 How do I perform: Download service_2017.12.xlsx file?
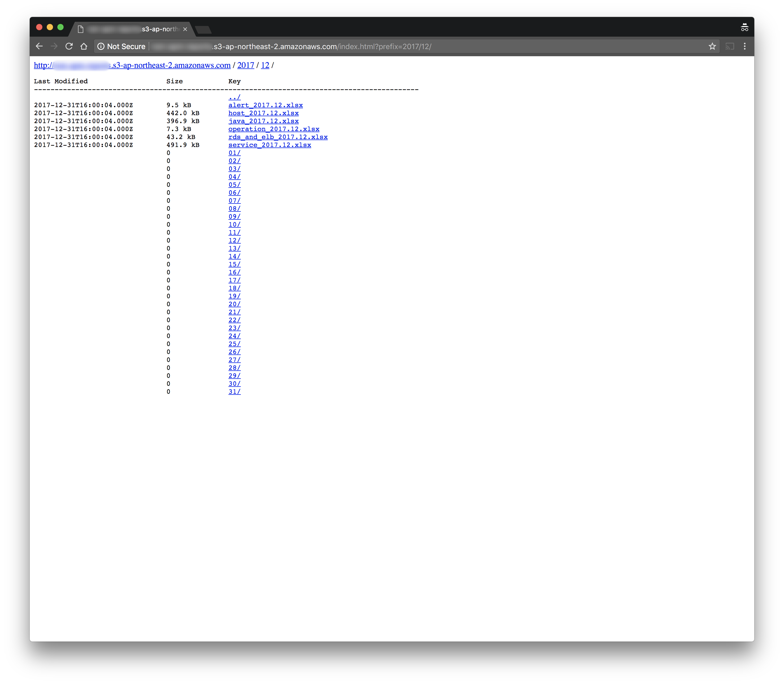pyautogui.click(x=269, y=145)
